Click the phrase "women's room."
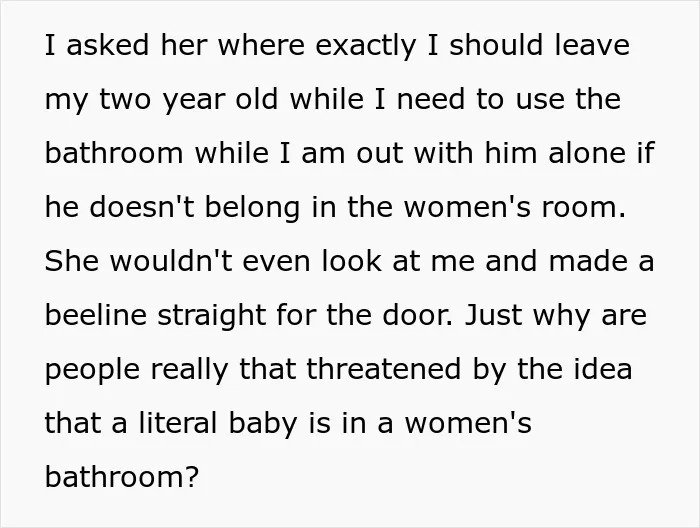The width and height of the screenshot is (700, 528). (515, 207)
